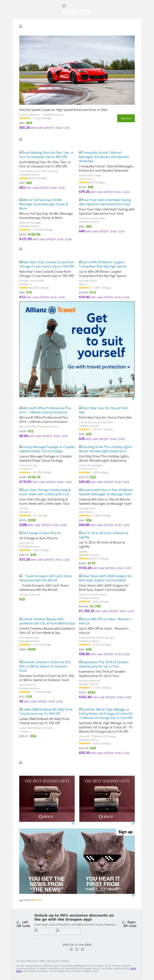154x980 pixels.
Task: Click the first social icon under Visit Us
Action: 71,949
